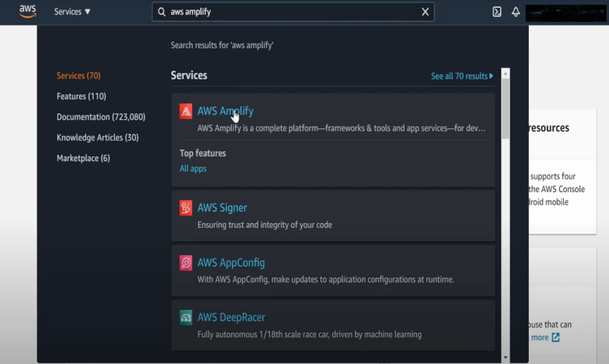The image size is (609, 364).
Task: Open the notifications bell icon
Action: 515,12
